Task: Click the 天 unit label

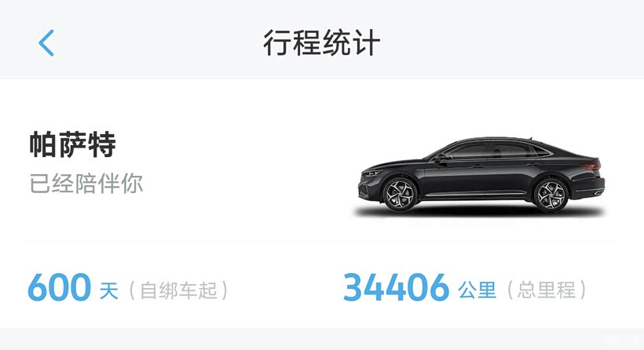Action: [109, 290]
